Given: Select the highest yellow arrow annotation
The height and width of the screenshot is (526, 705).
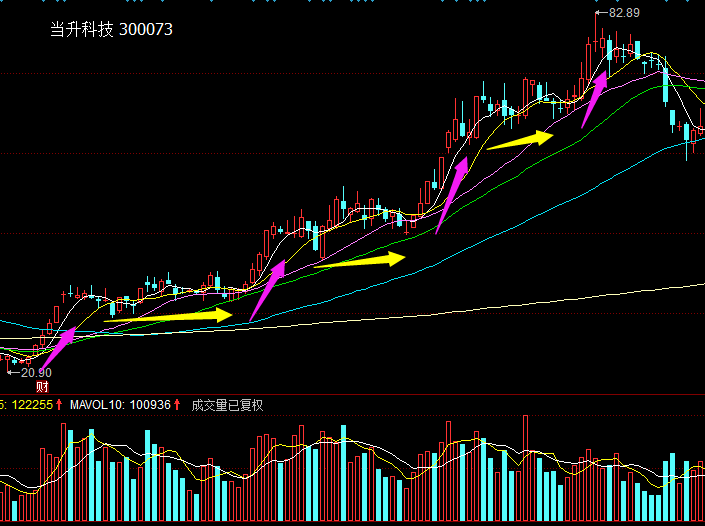Looking at the screenshot, I should pyautogui.click(x=520, y=139).
